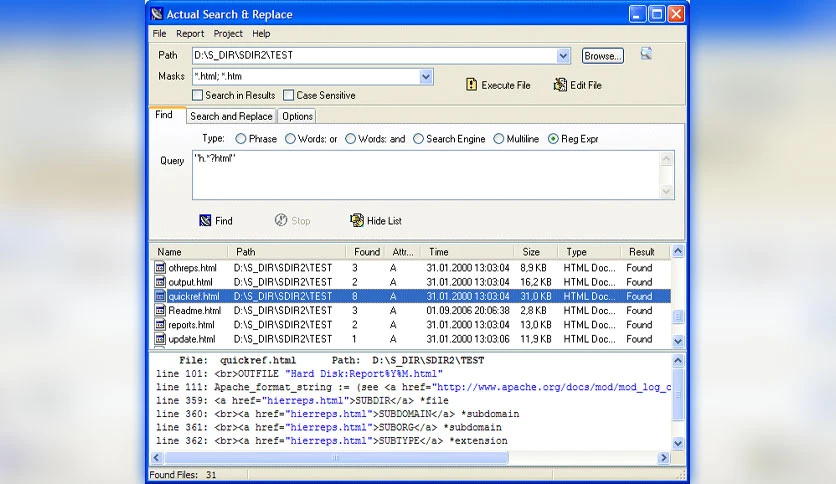Screen dimensions: 836x484
Task: Sort results by Type column header
Action: click(590, 252)
